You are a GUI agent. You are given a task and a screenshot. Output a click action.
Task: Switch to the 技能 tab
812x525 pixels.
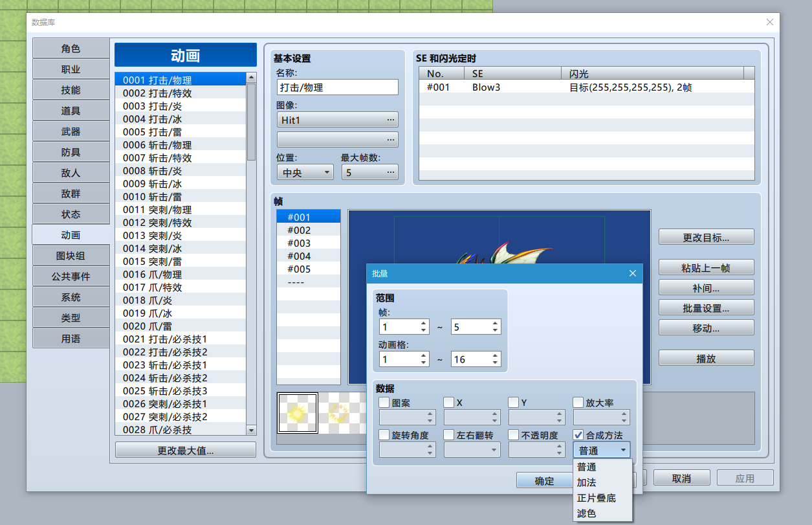(71, 90)
